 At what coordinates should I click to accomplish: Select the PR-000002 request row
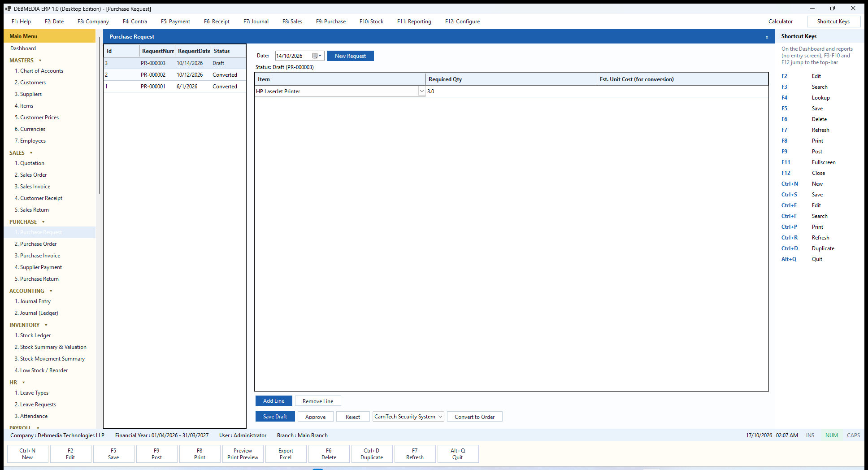tap(175, 75)
